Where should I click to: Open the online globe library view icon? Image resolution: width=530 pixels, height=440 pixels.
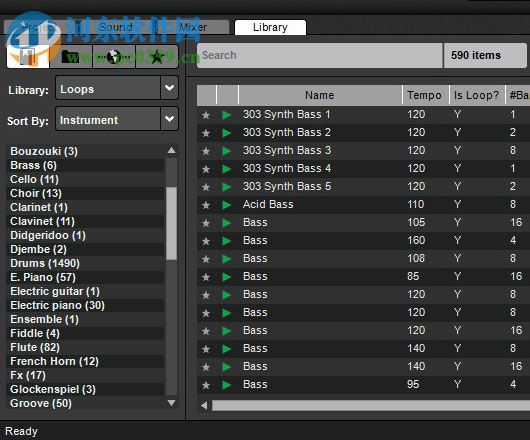(114, 57)
